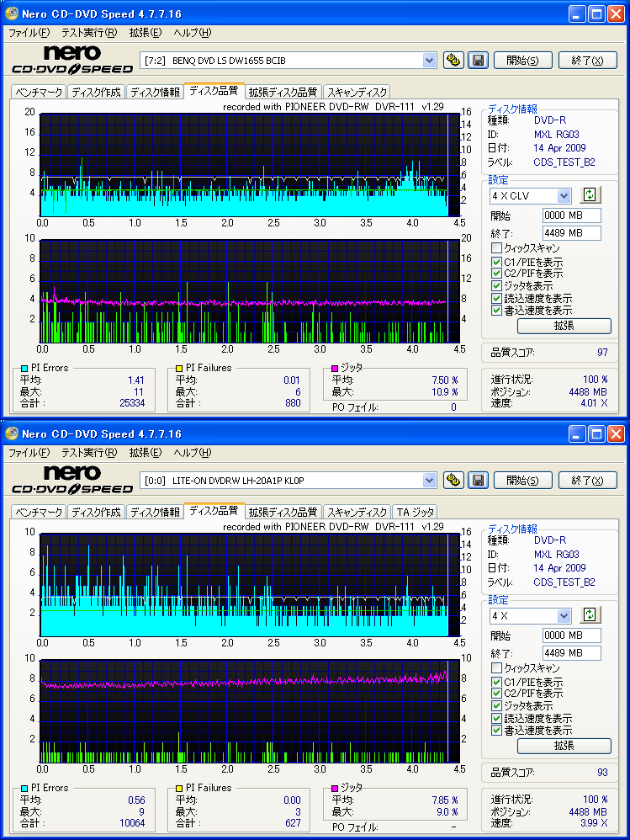This screenshot has height=840, width=630.
Task: Click the 終了 4489 MB field in top window
Action: coord(572,233)
